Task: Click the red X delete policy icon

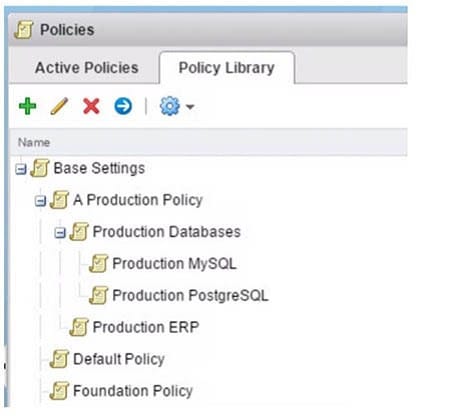Action: (91, 106)
